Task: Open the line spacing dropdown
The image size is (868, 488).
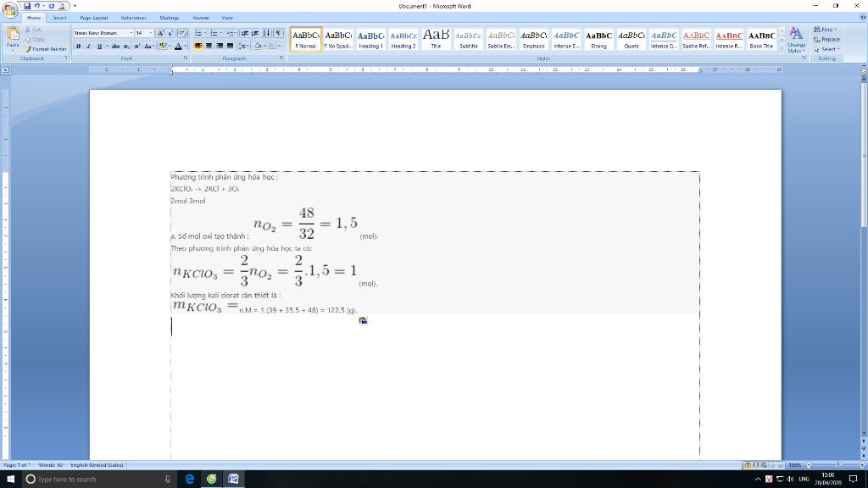Action: pyautogui.click(x=243, y=46)
